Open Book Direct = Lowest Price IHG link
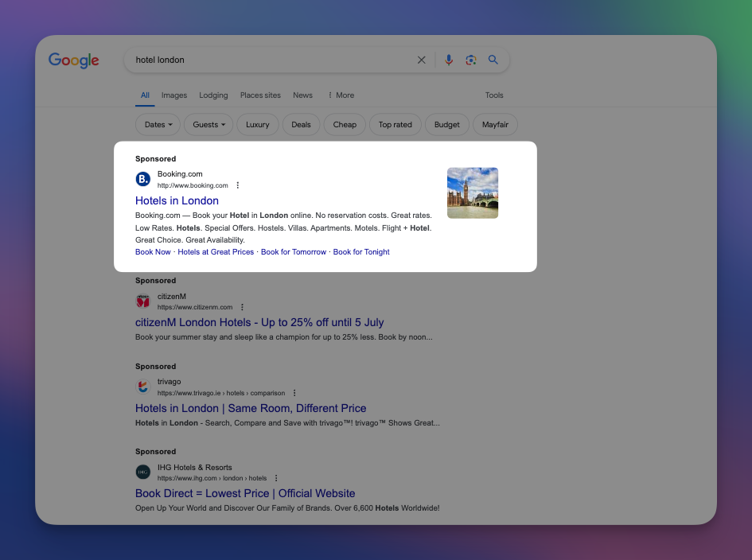The height and width of the screenshot is (560, 752). 245,494
